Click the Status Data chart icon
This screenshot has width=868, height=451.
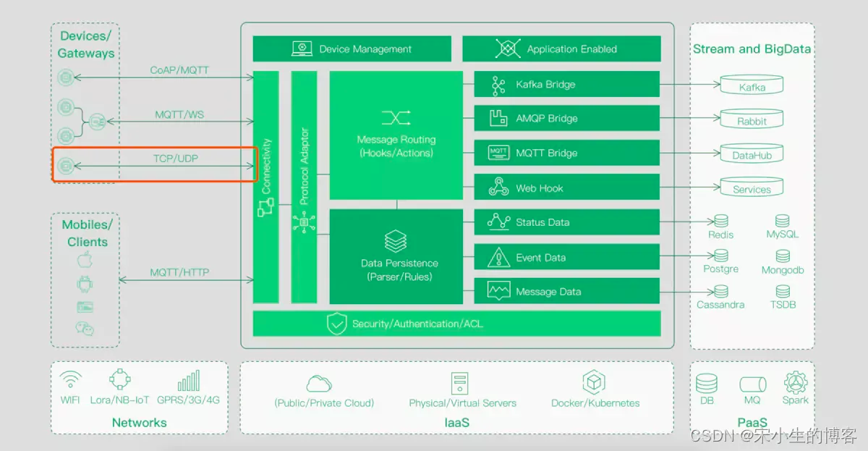tap(498, 222)
